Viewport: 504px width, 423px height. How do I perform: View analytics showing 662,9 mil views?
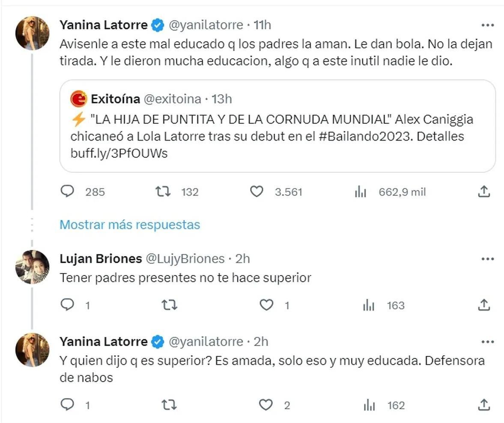pyautogui.click(x=360, y=192)
